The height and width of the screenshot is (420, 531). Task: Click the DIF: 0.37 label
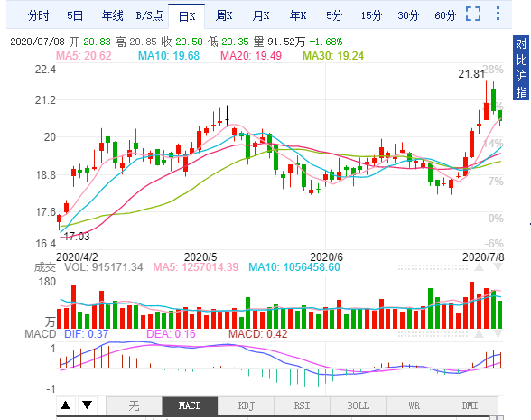(x=87, y=334)
